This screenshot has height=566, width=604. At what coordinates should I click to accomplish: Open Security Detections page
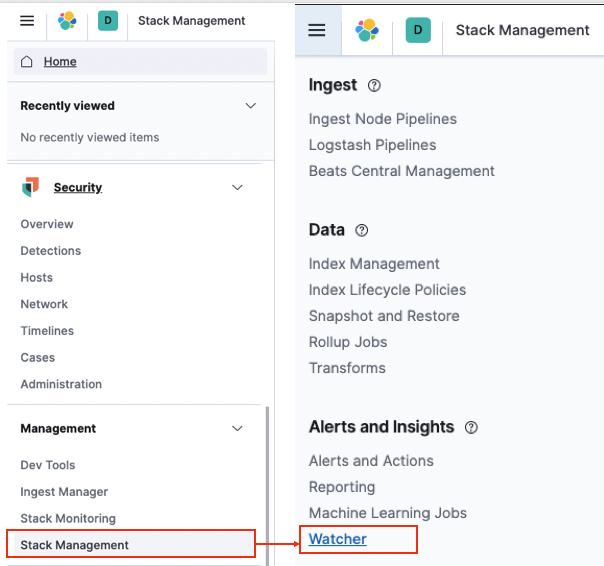(x=51, y=250)
